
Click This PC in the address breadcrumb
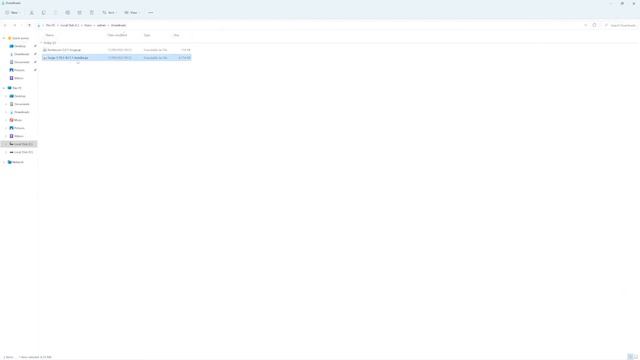coord(50,25)
